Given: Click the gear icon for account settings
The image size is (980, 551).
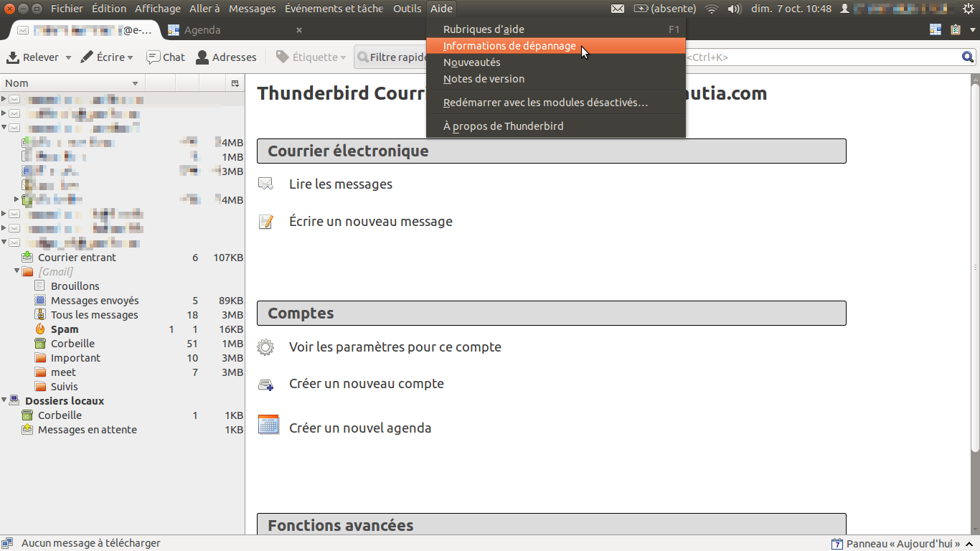Looking at the screenshot, I should click(x=265, y=347).
